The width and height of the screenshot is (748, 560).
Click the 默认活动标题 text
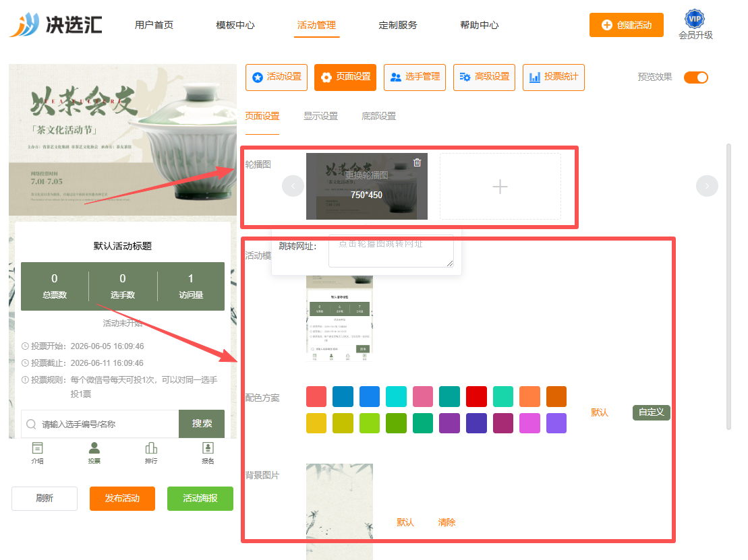pyautogui.click(x=123, y=246)
